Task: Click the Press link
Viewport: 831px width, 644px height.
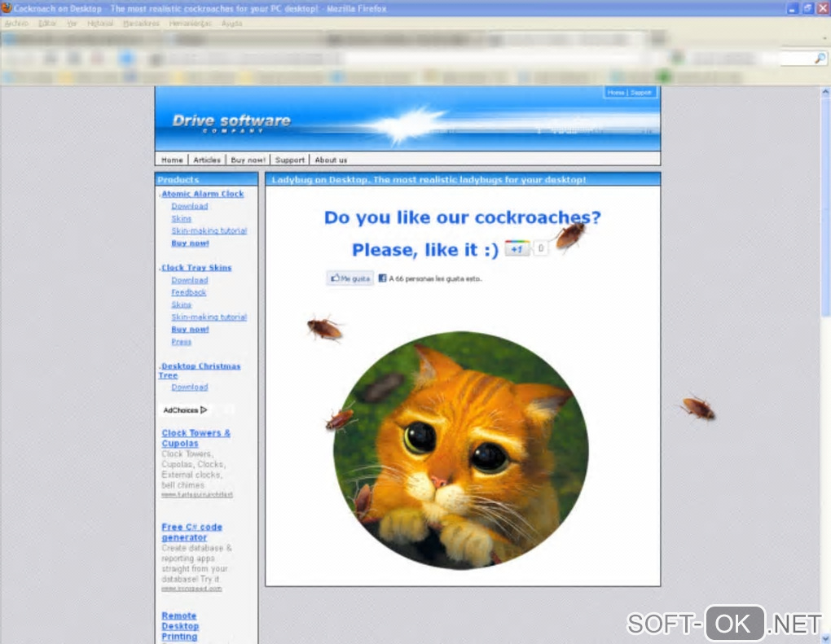Action: [181, 342]
